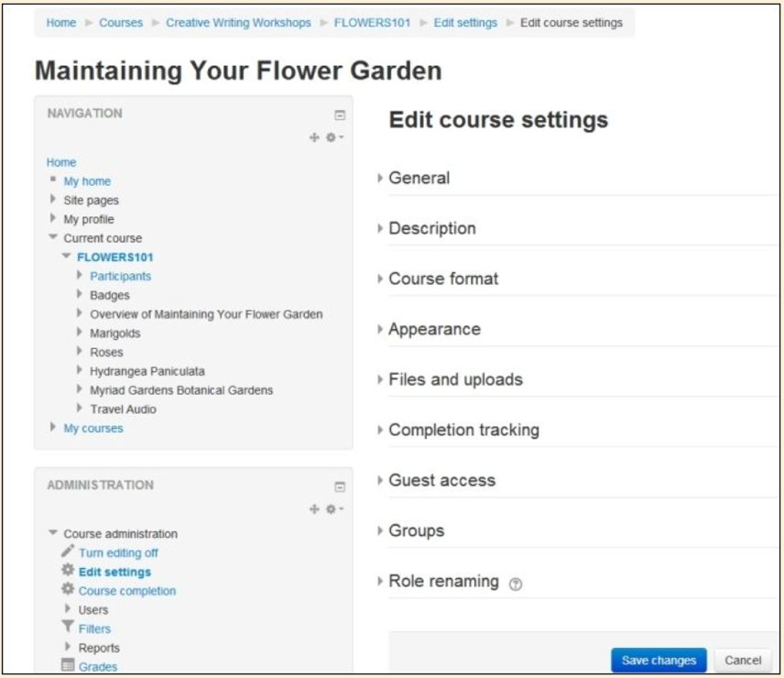Collapse the FLOWERS101 tree node
784x678 pixels.
coord(66,256)
